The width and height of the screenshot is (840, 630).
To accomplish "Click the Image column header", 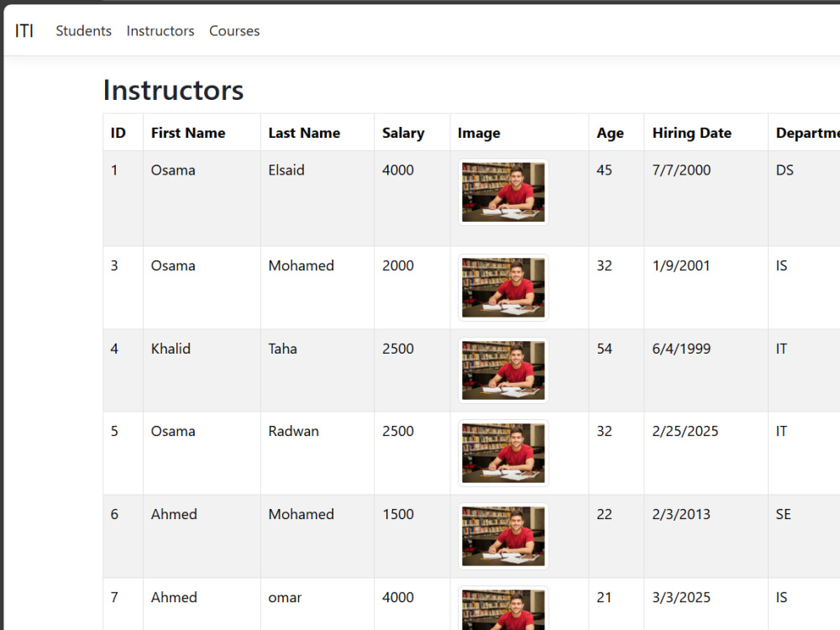I will (x=479, y=133).
